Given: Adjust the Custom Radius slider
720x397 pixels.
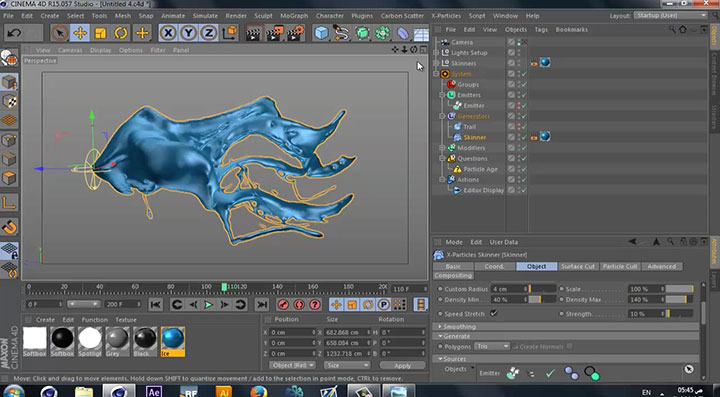Looking at the screenshot, I should pos(543,289).
